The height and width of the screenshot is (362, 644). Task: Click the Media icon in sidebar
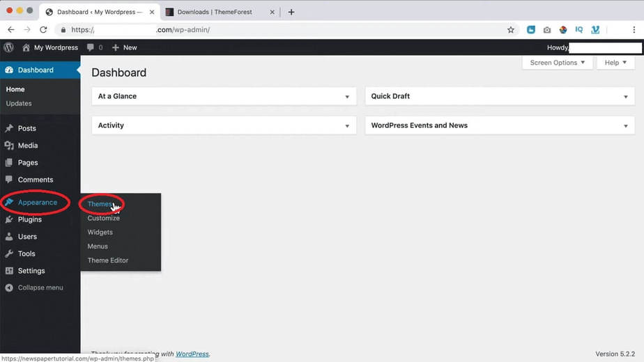point(9,145)
